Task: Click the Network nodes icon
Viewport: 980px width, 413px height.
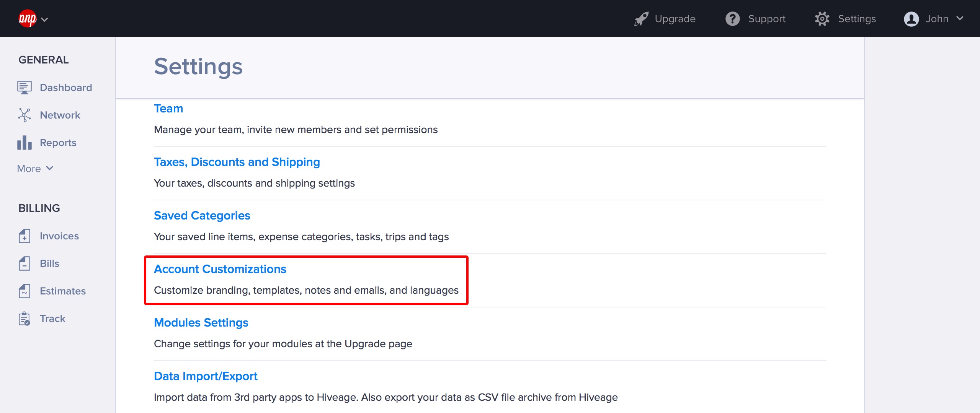Action: [x=24, y=115]
